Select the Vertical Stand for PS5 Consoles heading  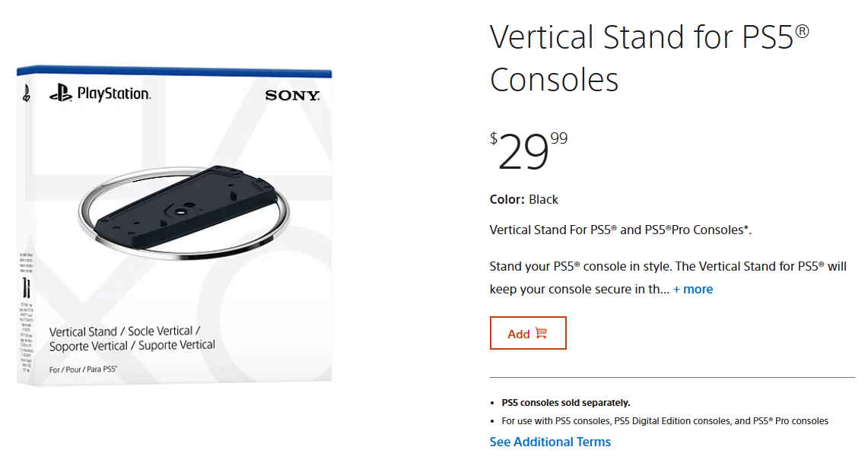click(648, 58)
